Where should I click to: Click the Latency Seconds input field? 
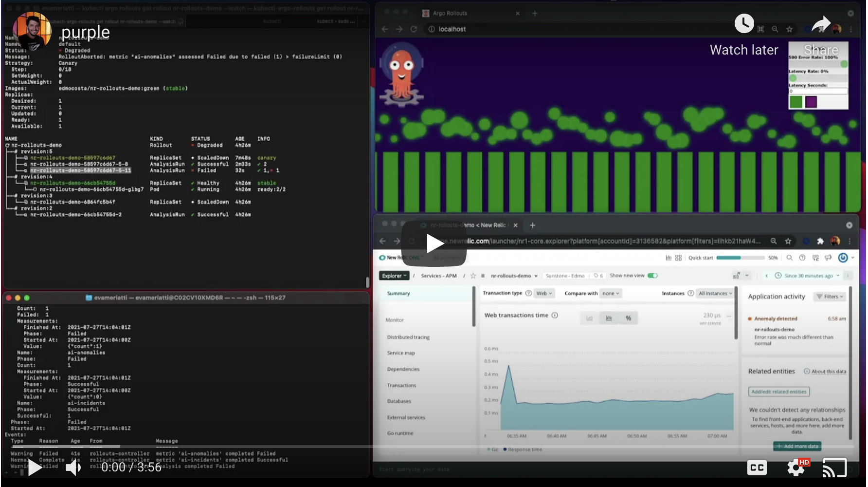(818, 91)
